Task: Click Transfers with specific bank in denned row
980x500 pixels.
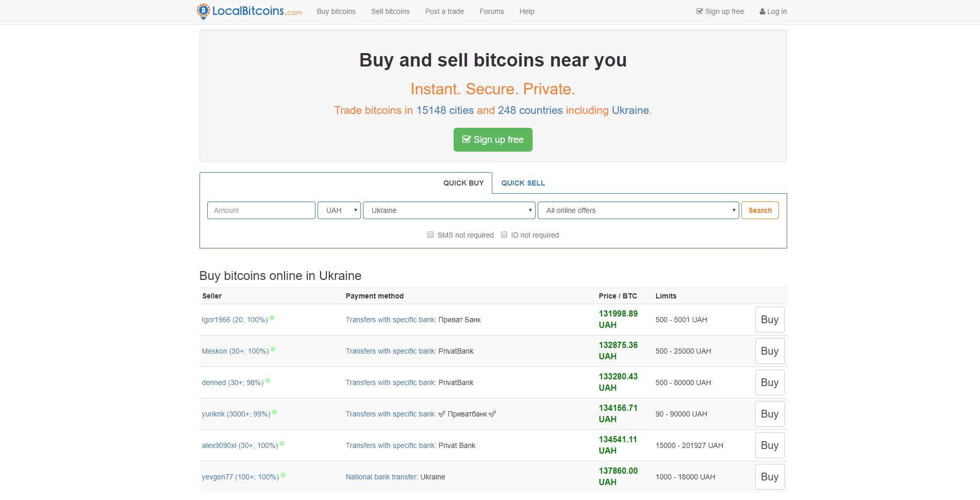Action: coord(391,382)
